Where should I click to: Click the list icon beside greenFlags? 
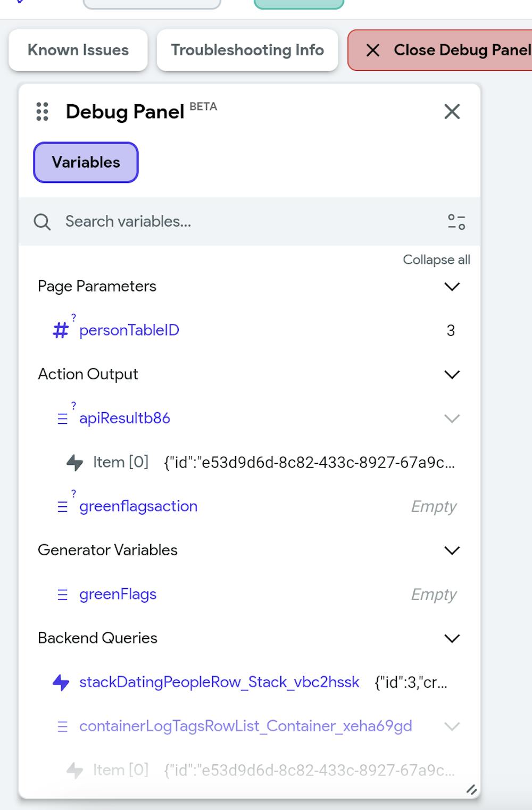point(62,595)
